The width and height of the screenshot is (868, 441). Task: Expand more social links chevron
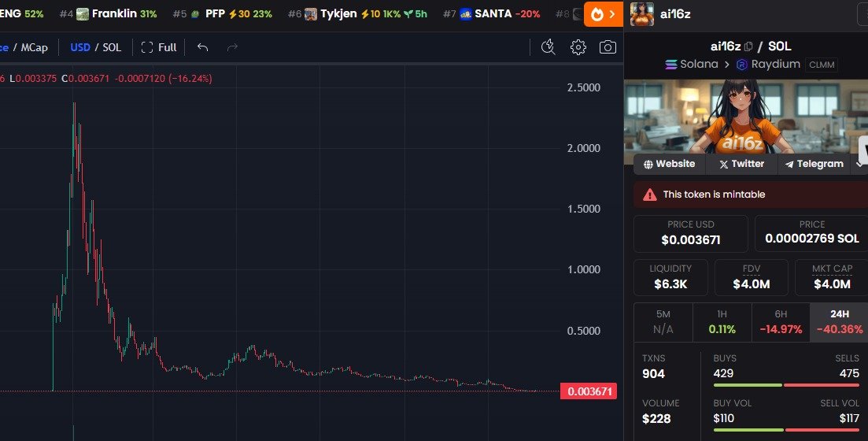pyautogui.click(x=859, y=164)
